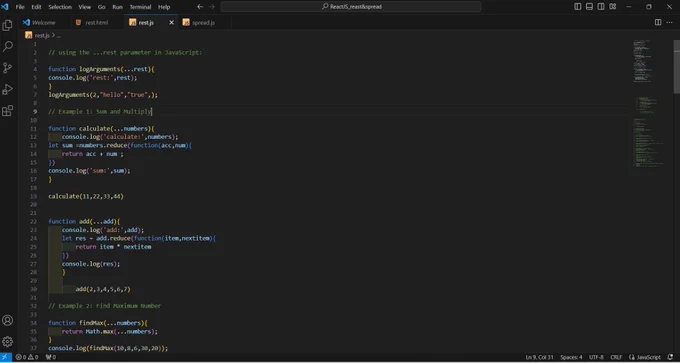
Task: Go back using the left arrow in the title bar
Action: coord(200,7)
